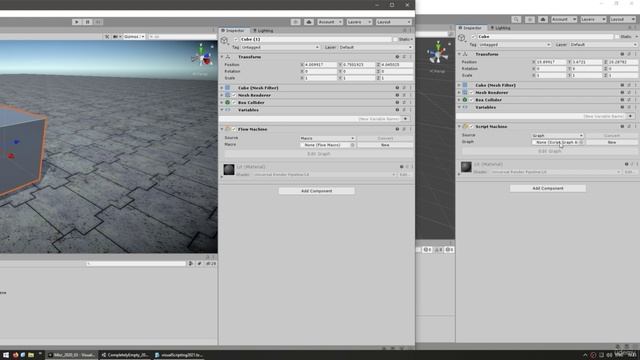This screenshot has height=360, width=640.
Task: Click the Step button in left Unity window
Action: pos(98,22)
